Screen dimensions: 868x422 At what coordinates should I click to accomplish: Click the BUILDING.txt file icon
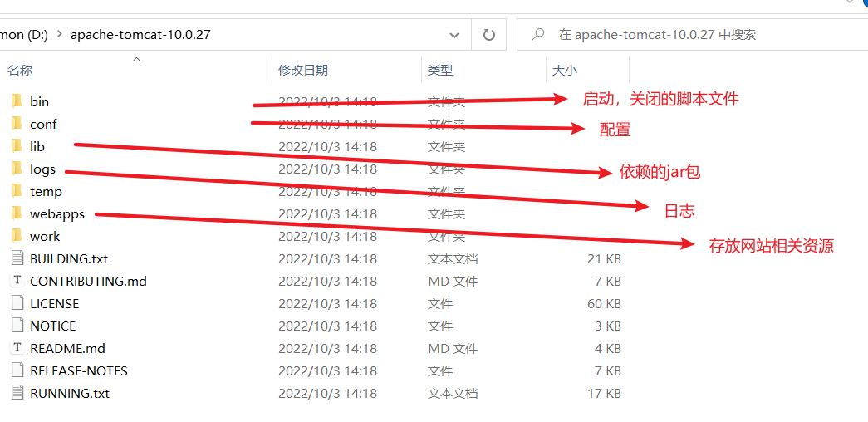pyautogui.click(x=17, y=258)
